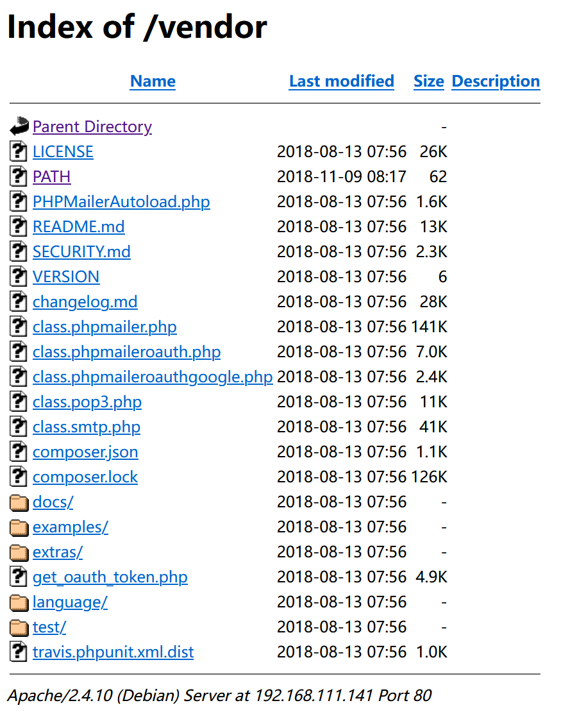The height and width of the screenshot is (728, 586).
Task: Open the PHPMailerAutoload.php file link
Action: [x=121, y=202]
